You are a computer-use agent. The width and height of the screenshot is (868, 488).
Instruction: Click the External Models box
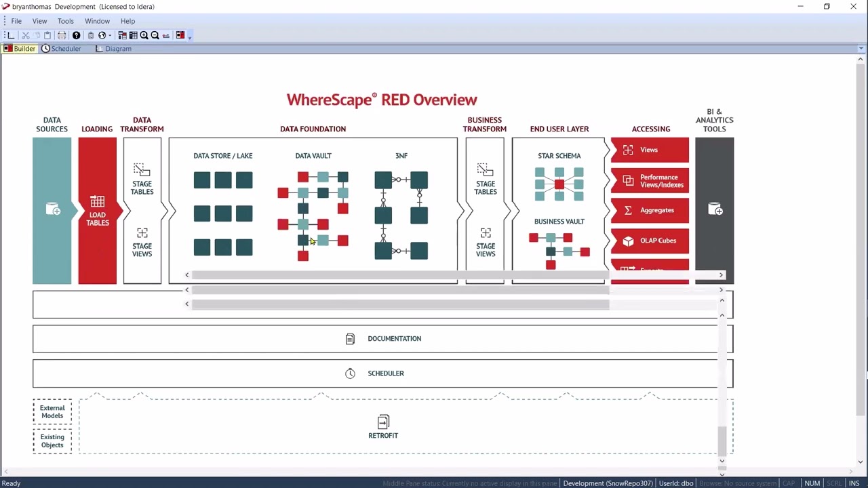52,412
